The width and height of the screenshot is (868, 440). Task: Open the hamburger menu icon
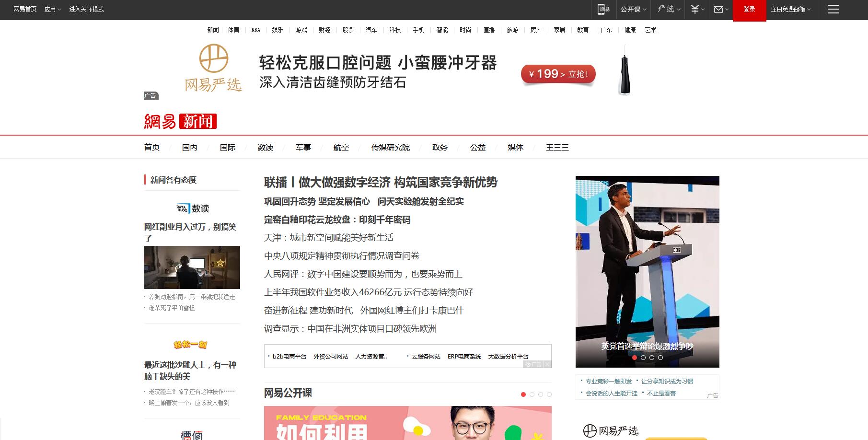pyautogui.click(x=833, y=9)
